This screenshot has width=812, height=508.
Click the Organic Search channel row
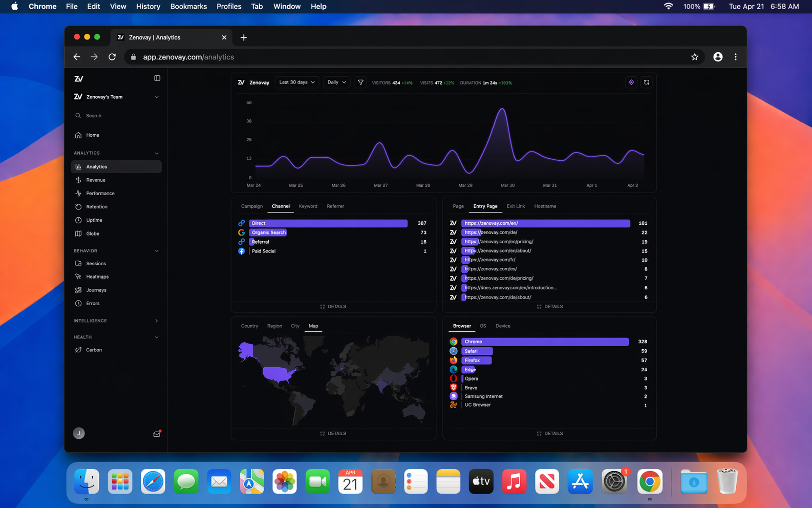332,232
